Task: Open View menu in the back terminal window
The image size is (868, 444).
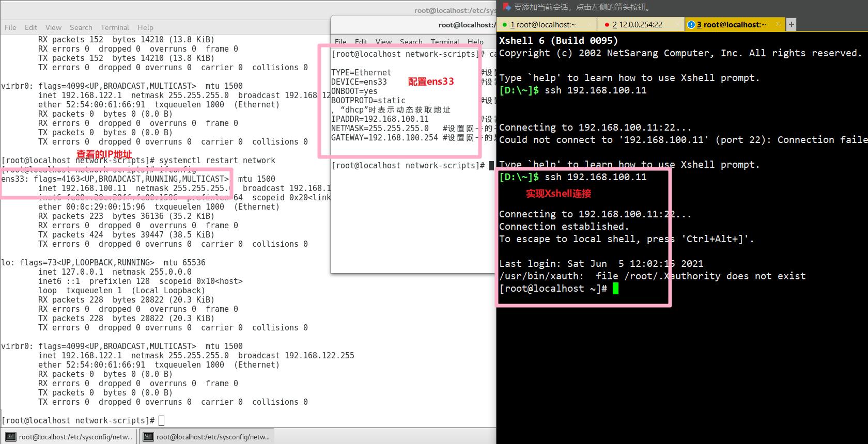Action: point(53,27)
